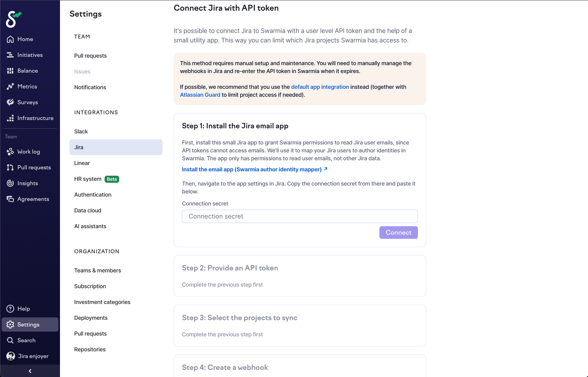Select Slack in Integrations settings

pos(81,131)
